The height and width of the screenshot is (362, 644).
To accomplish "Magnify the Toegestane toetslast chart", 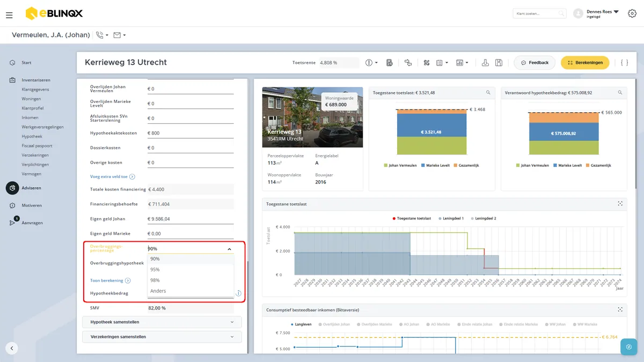I will pyautogui.click(x=488, y=93).
